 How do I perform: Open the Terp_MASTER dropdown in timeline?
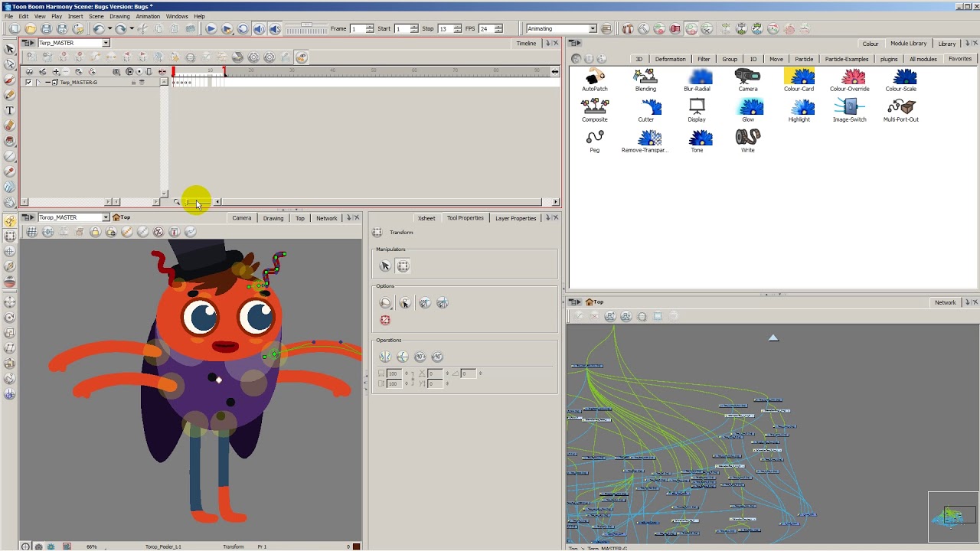[x=106, y=43]
